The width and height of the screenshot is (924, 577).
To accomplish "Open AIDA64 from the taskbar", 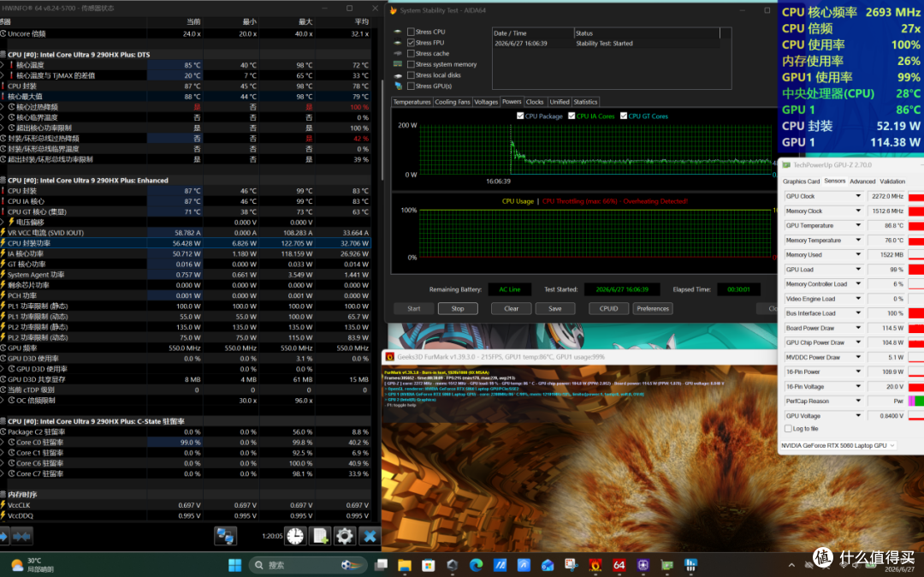I will (619, 565).
